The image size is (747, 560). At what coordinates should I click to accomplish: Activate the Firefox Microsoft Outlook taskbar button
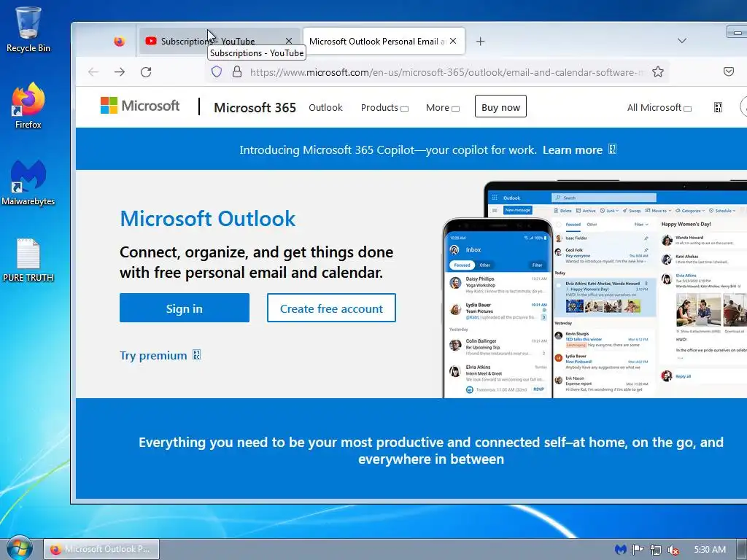(x=101, y=550)
